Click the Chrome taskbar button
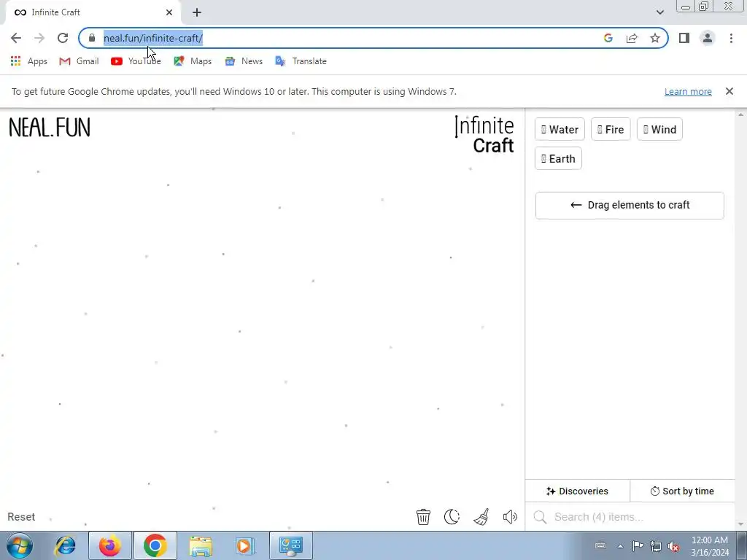Screen dimensions: 747x560 155,545
